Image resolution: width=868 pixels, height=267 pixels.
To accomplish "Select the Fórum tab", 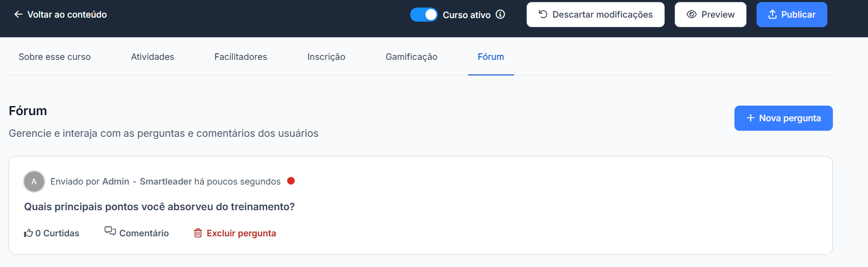I will [491, 57].
